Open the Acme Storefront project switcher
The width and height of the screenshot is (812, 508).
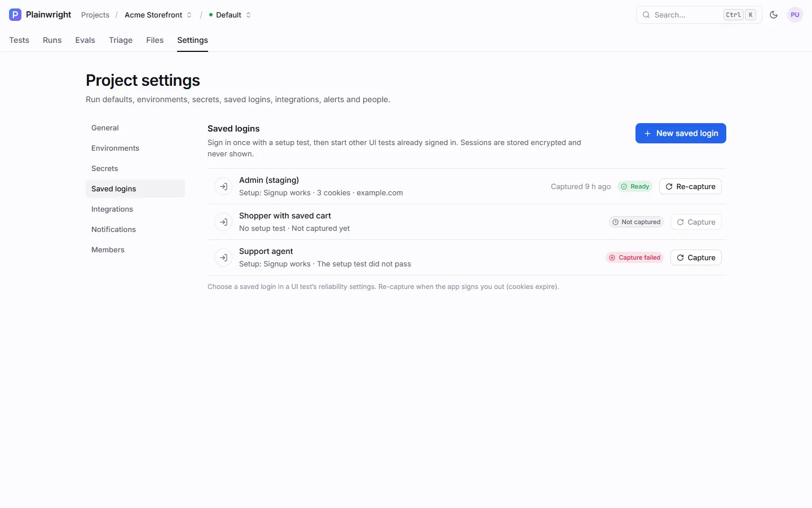tap(158, 15)
